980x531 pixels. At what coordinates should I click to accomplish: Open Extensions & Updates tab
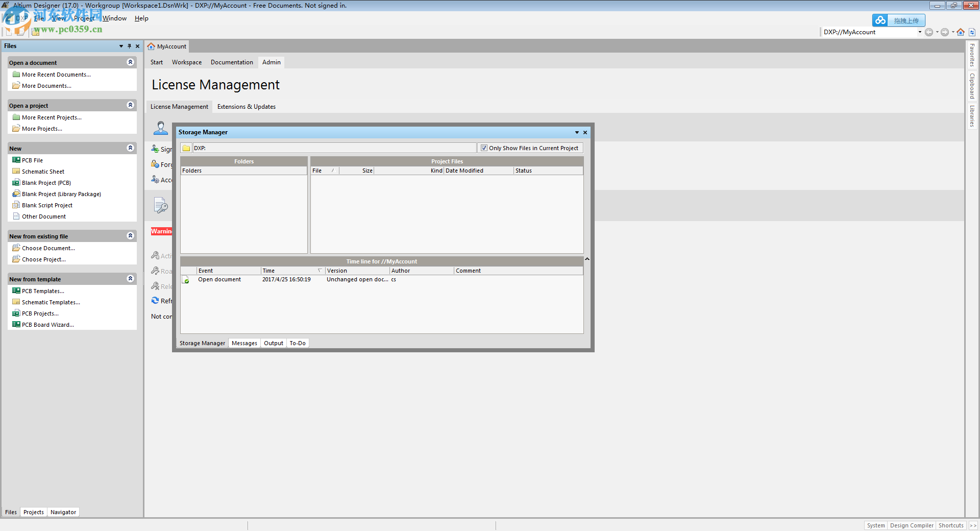[247, 107]
